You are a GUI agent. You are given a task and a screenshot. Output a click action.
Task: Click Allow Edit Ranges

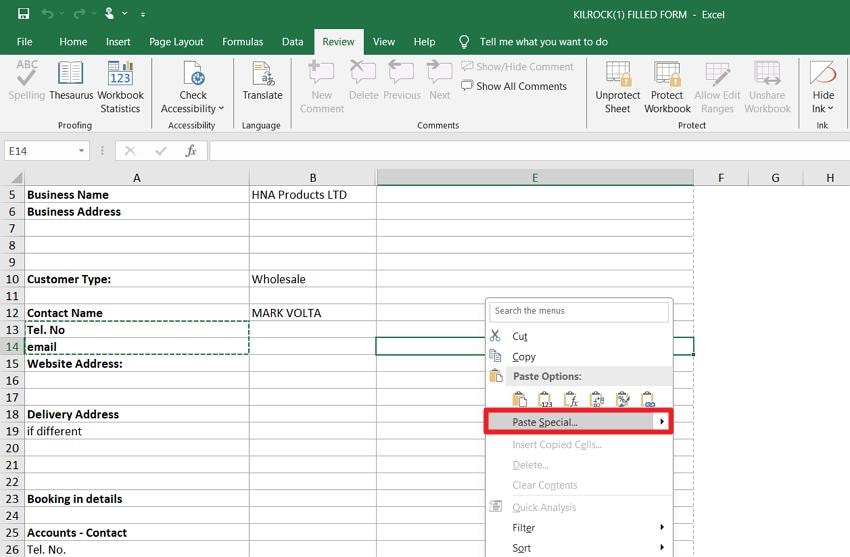[x=717, y=87]
